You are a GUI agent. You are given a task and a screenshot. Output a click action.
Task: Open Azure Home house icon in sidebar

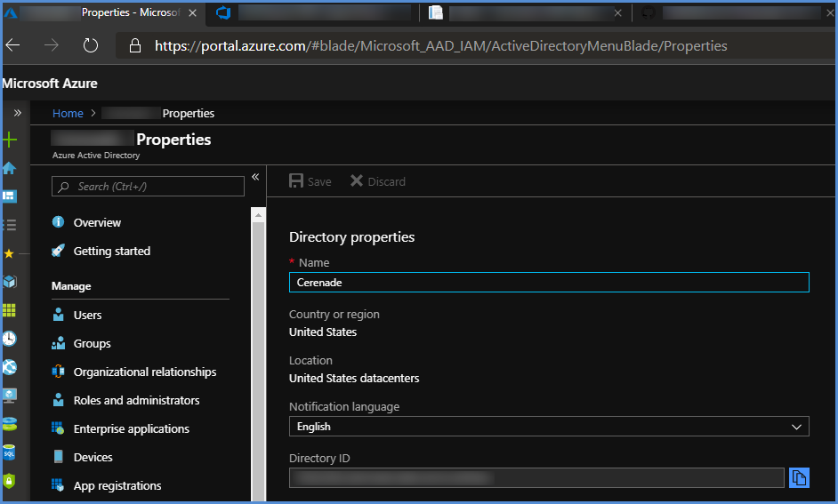point(10,168)
